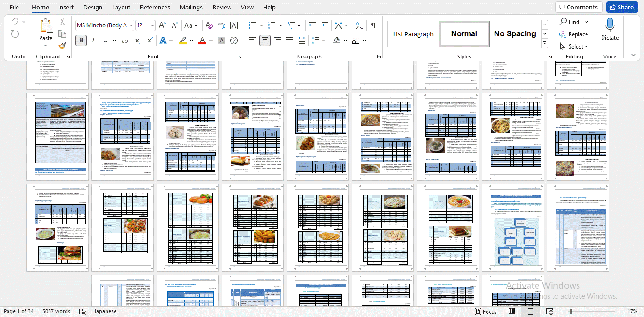Open the File menu
The height and width of the screenshot is (317, 644).
coord(14,7)
